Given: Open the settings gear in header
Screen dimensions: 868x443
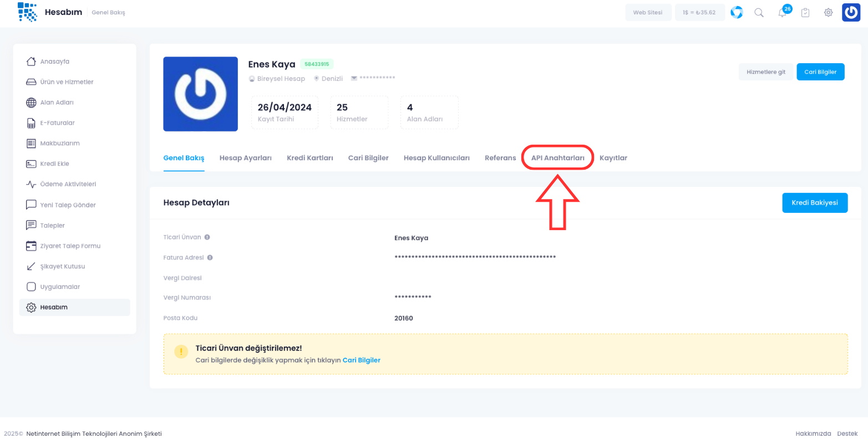Looking at the screenshot, I should pyautogui.click(x=828, y=13).
